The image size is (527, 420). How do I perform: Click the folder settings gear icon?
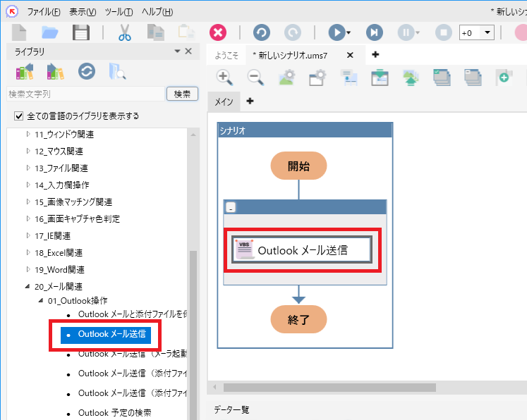(317, 78)
